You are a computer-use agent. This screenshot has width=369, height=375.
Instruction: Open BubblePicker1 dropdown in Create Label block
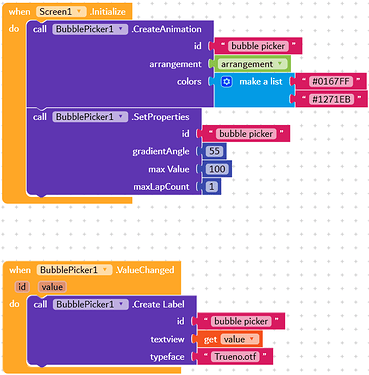[x=90, y=304]
